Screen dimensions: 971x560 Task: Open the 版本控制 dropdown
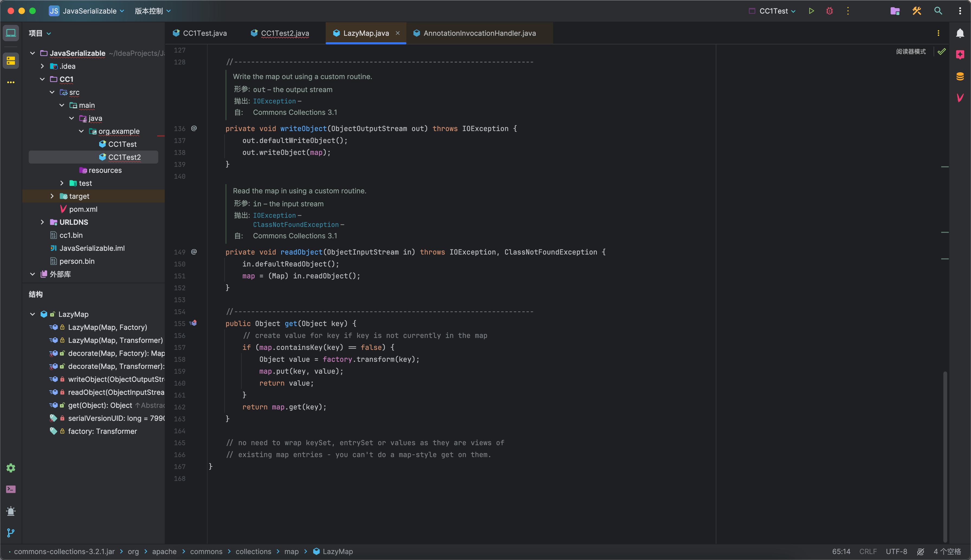coord(153,11)
